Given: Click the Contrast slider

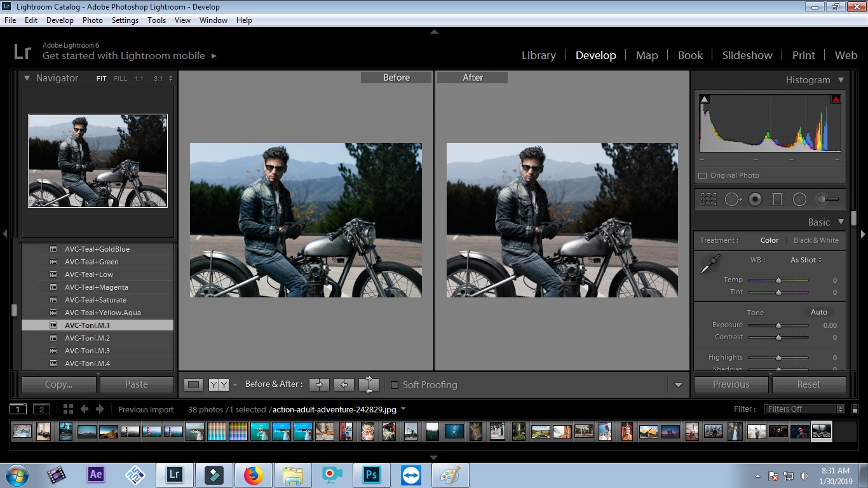Looking at the screenshot, I should coord(778,337).
